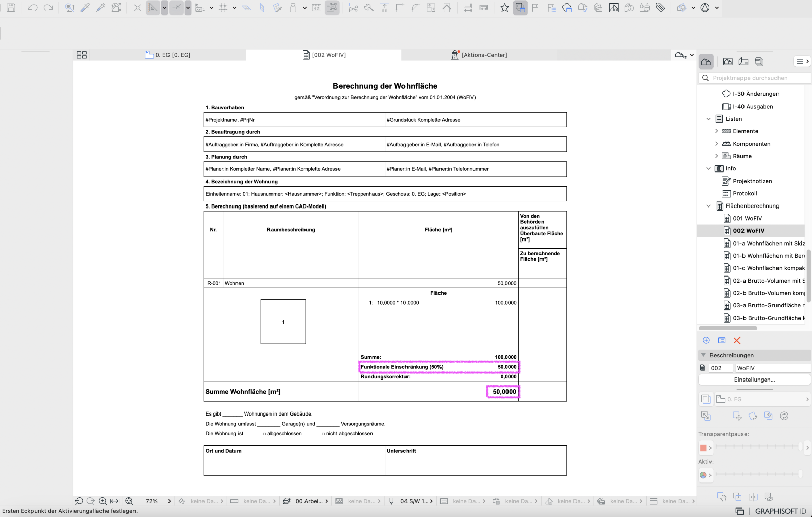Click the Projektmappe durchsuchen search field
The height and width of the screenshot is (517, 812).
[x=755, y=78]
